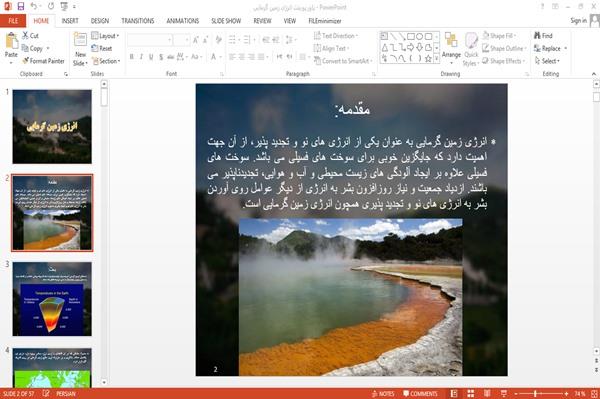The height and width of the screenshot is (399, 600).
Task: Toggle text Shadow formatting
Action: click(161, 57)
